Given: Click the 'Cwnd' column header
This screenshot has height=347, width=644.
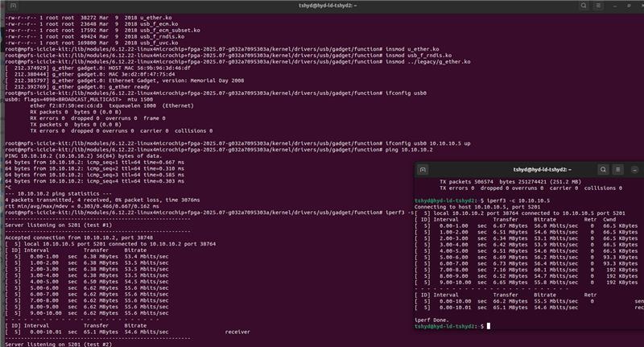Looking at the screenshot, I should coord(609,220).
